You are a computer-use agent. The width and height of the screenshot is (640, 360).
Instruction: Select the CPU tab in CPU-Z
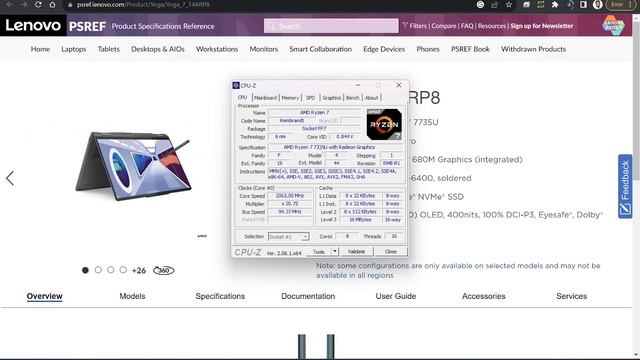tap(242, 98)
